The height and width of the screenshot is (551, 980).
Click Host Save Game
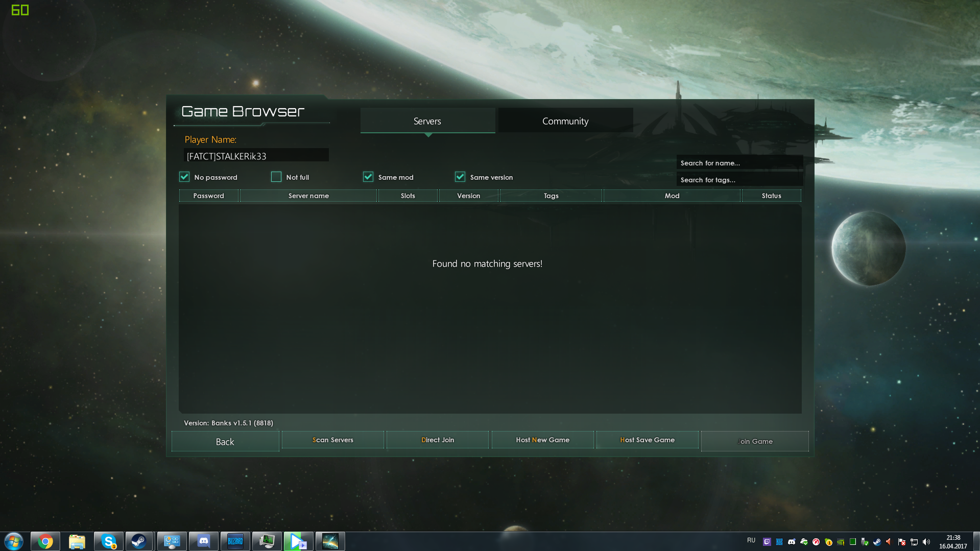pyautogui.click(x=648, y=440)
